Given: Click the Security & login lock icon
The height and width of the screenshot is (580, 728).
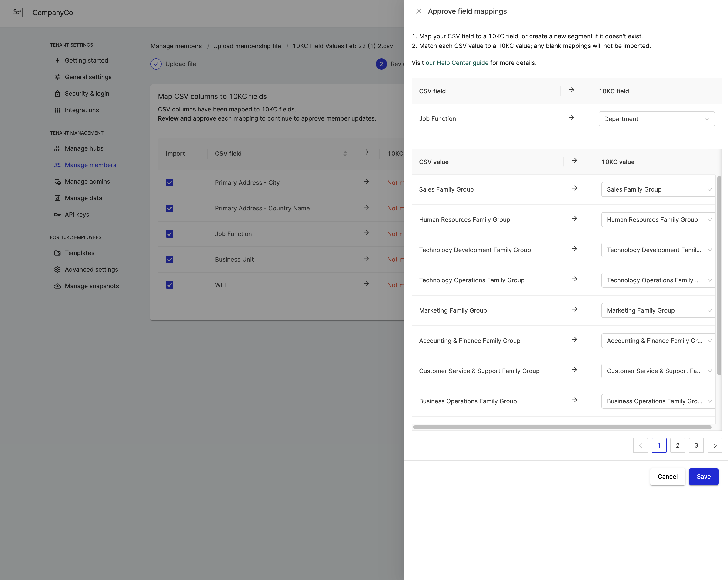Looking at the screenshot, I should [x=57, y=94].
